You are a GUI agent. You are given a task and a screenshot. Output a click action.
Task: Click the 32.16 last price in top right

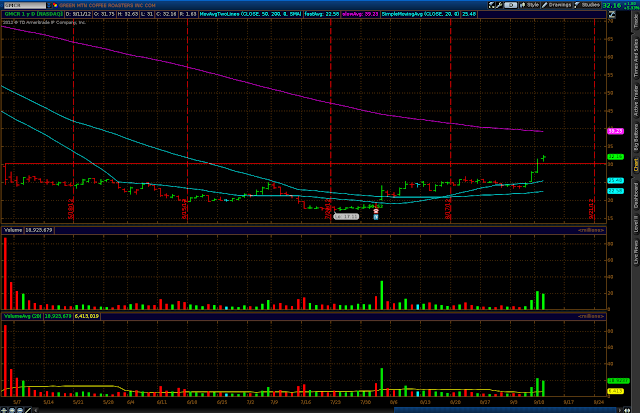click(x=611, y=5)
